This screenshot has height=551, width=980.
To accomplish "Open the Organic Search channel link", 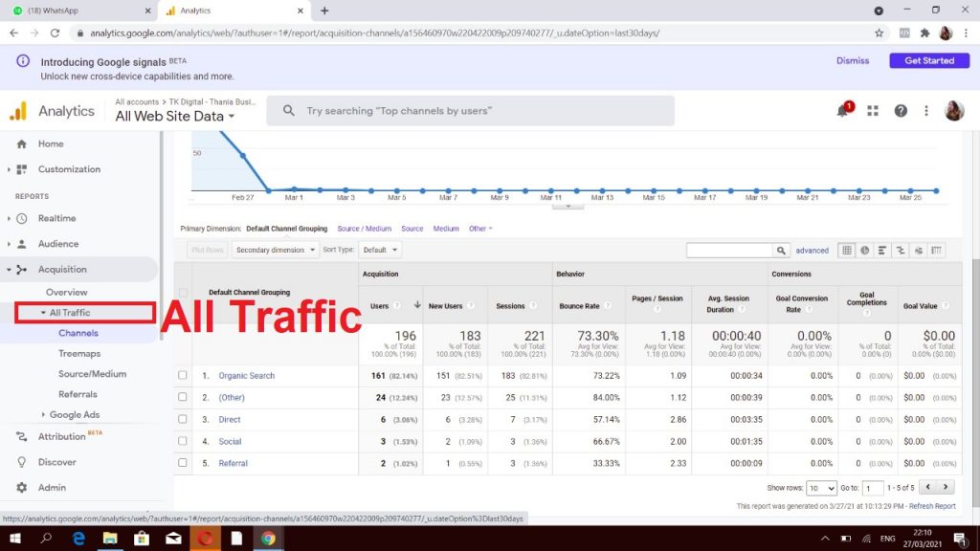I will point(246,376).
